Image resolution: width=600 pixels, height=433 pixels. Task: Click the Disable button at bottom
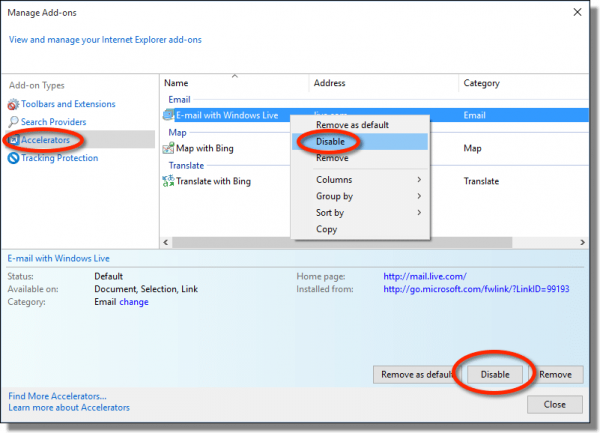495,374
